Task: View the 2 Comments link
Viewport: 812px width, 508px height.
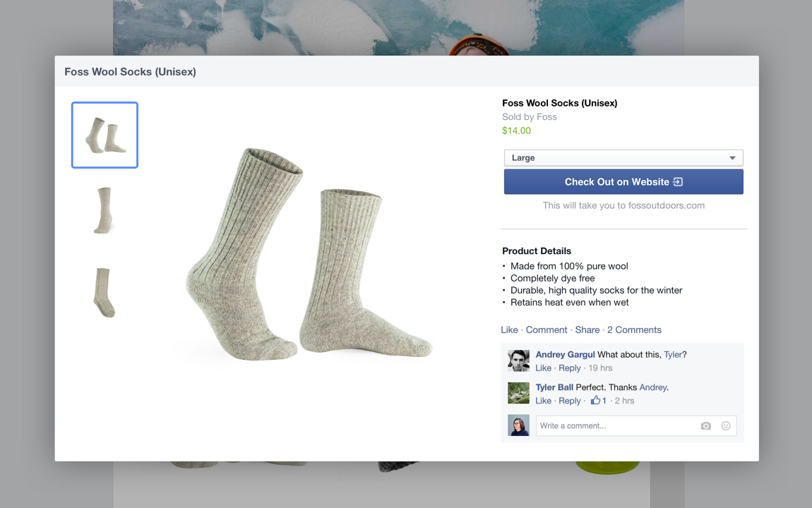Action: [x=634, y=330]
